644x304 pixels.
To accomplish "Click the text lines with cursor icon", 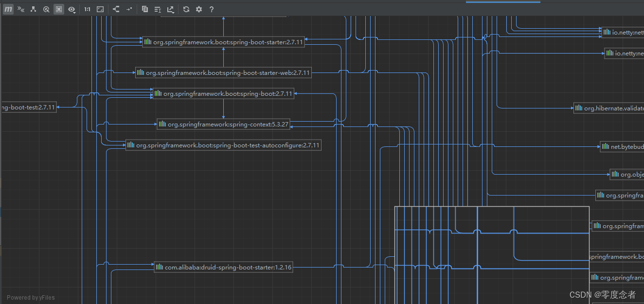I will pos(158,9).
